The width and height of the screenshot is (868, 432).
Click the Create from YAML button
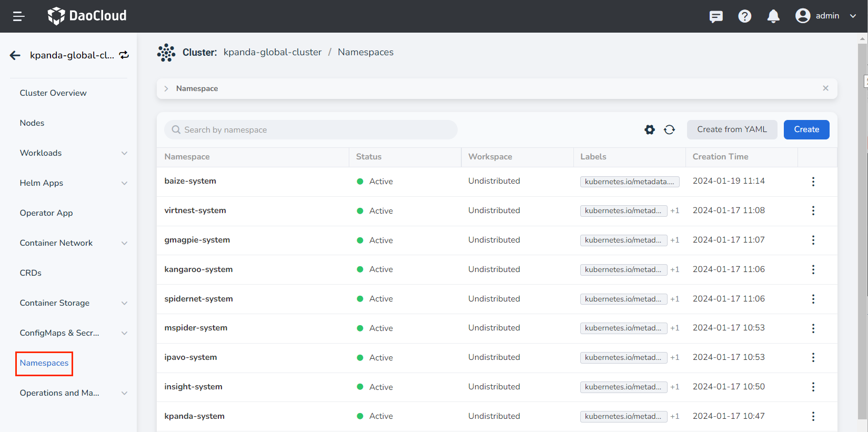tap(732, 129)
